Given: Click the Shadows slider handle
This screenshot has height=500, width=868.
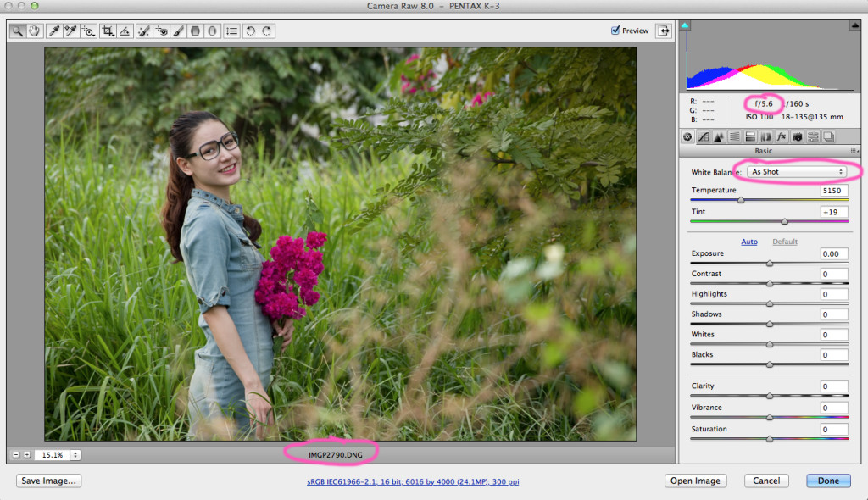Looking at the screenshot, I should coord(770,324).
